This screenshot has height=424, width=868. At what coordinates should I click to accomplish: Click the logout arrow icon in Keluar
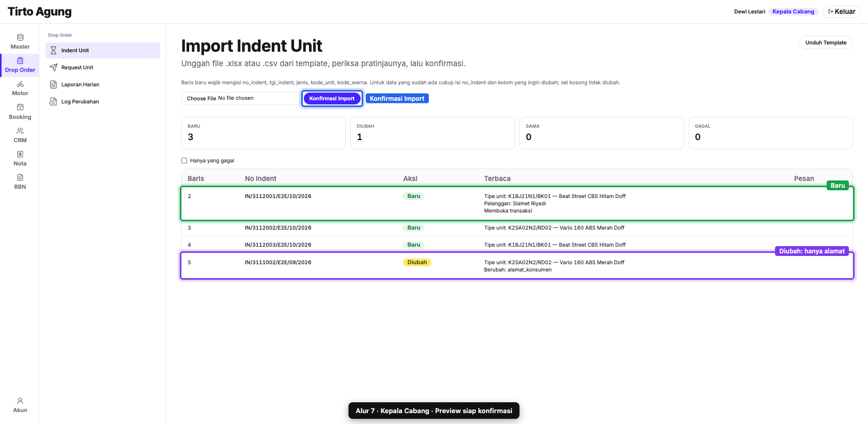tap(831, 11)
